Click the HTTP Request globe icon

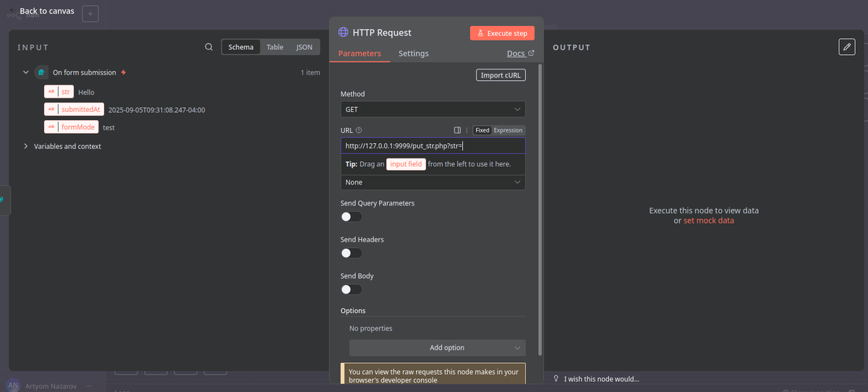[x=343, y=33]
